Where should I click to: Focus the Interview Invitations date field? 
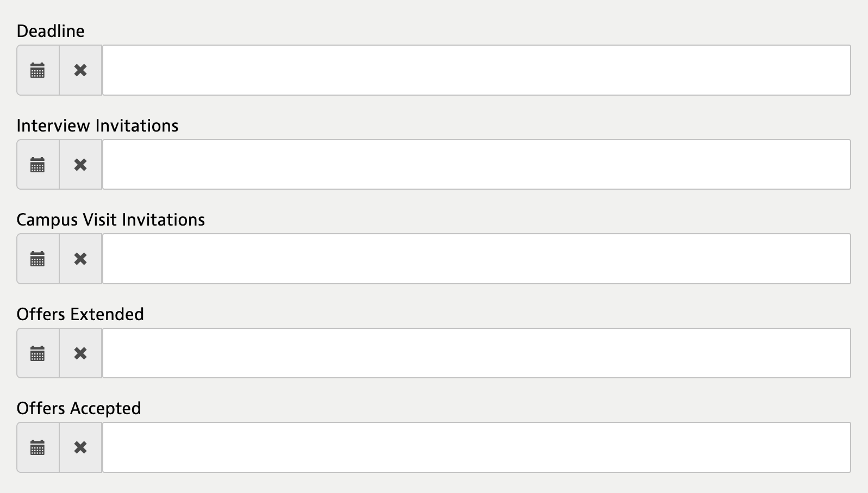(476, 165)
